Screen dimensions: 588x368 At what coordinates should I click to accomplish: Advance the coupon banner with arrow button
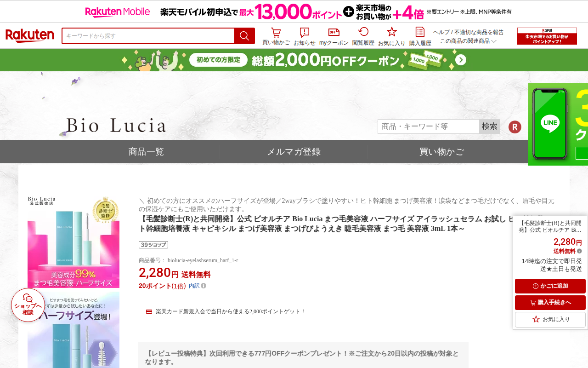pyautogui.click(x=461, y=60)
